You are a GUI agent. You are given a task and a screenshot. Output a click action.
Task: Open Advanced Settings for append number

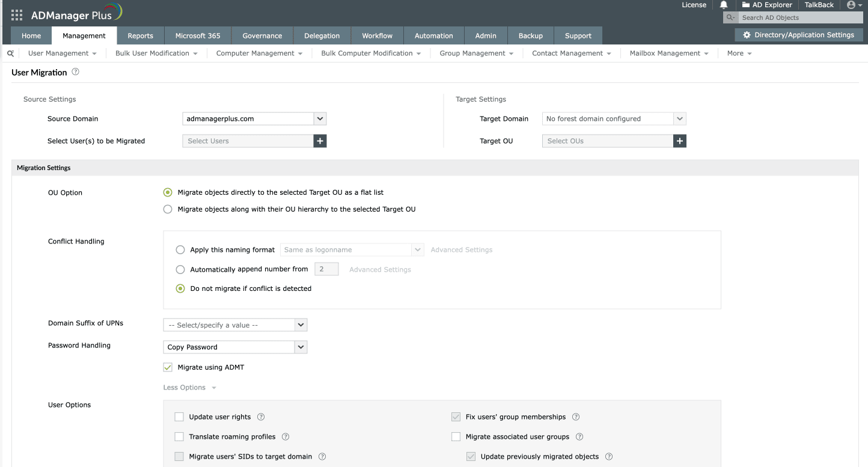(x=381, y=270)
